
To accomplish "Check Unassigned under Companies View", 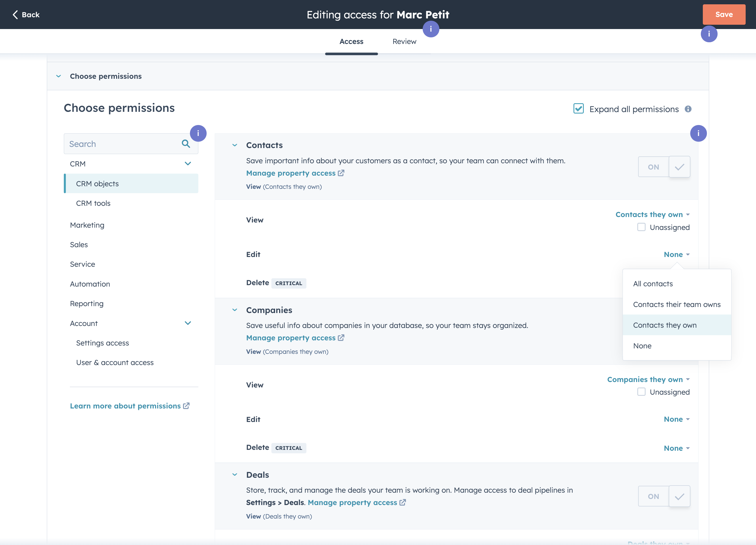I will (641, 392).
